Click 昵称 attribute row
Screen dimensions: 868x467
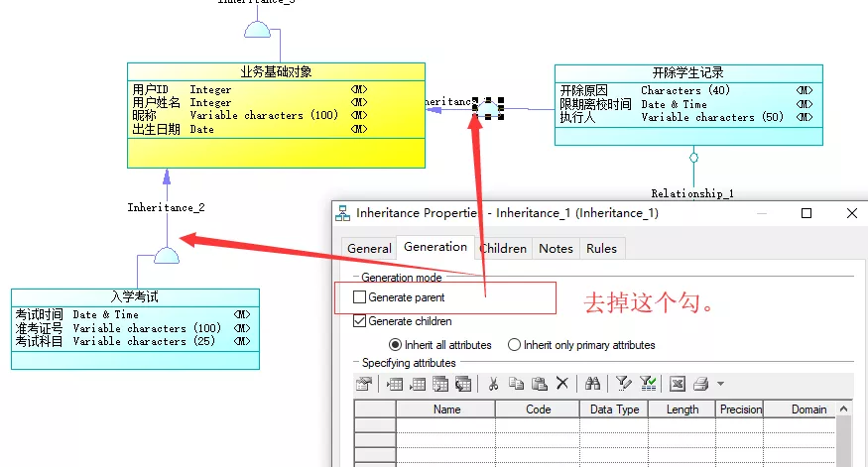pos(250,115)
